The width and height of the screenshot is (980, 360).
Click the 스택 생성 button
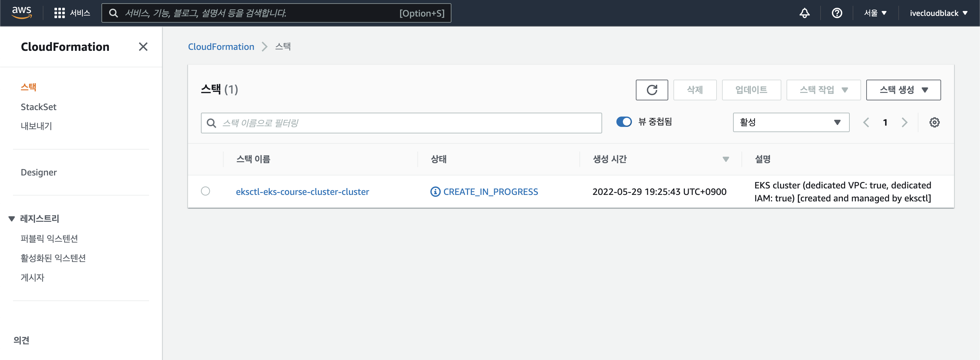point(904,90)
